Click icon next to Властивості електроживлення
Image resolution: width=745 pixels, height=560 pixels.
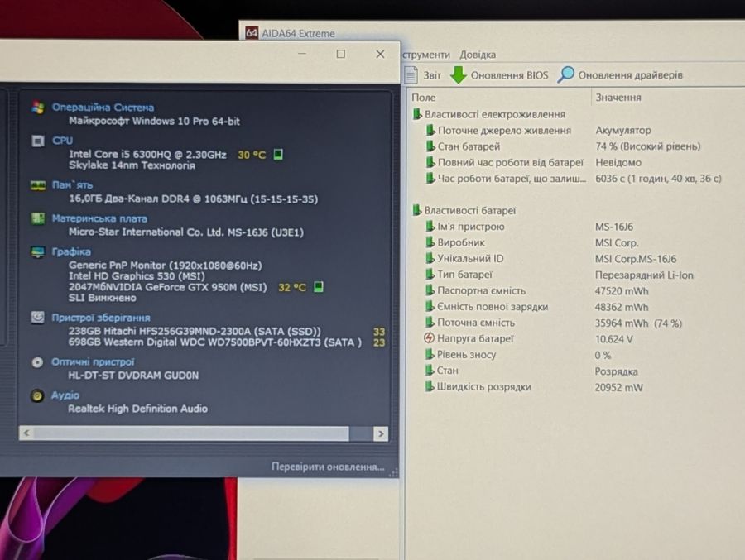[416, 114]
